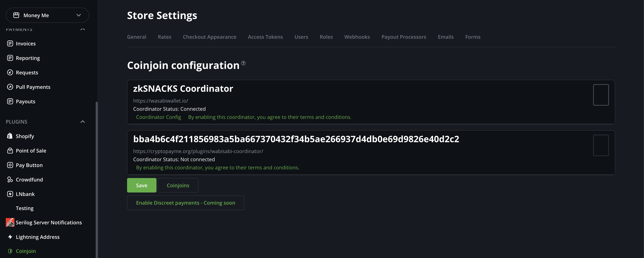Collapse the PAYMENTS section

click(x=82, y=29)
